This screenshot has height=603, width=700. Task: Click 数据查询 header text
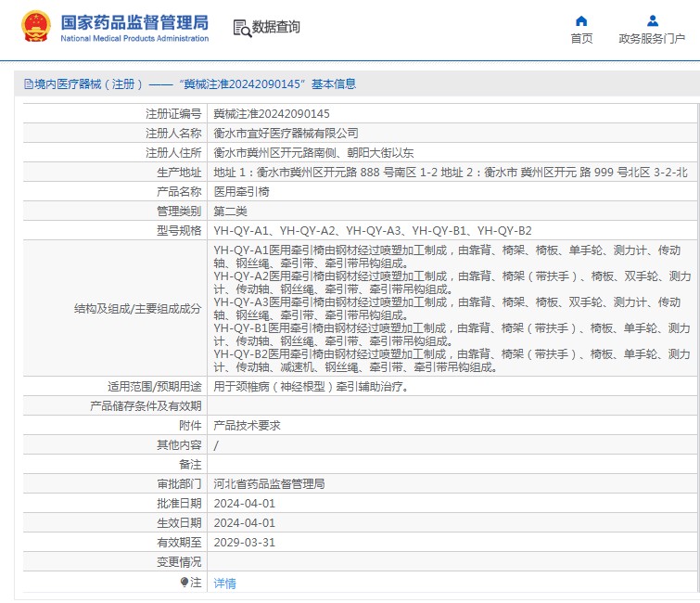(x=276, y=27)
